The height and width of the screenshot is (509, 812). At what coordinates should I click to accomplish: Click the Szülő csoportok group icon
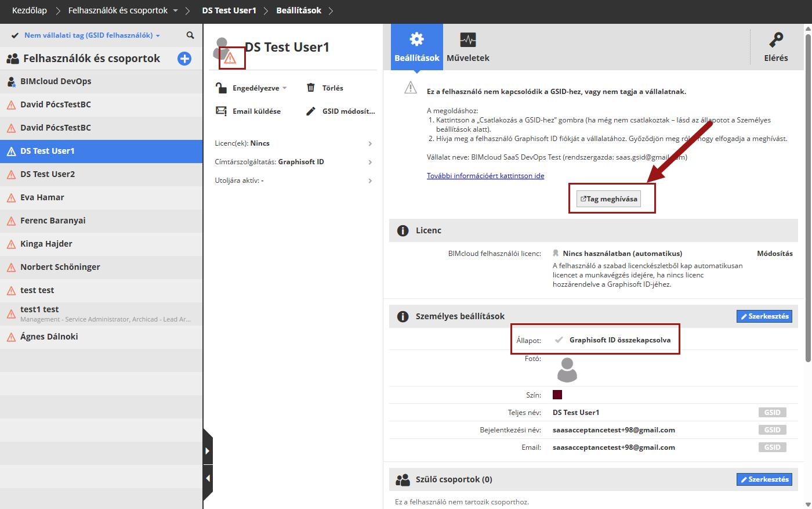(403, 479)
